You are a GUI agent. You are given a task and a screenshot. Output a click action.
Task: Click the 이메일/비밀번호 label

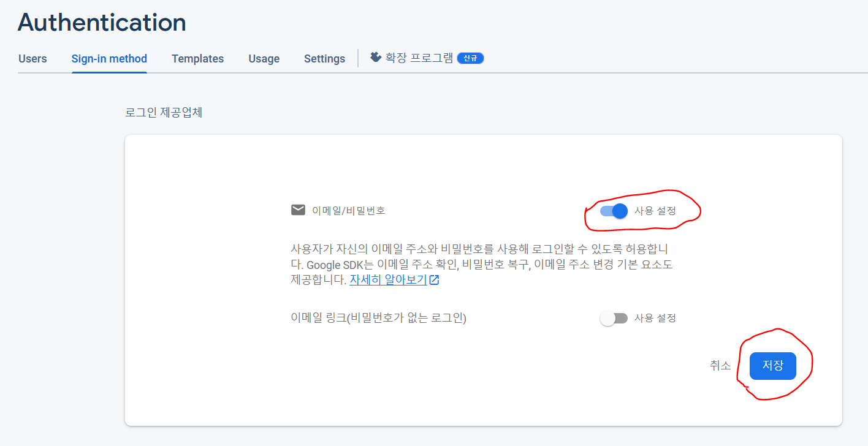click(x=349, y=210)
